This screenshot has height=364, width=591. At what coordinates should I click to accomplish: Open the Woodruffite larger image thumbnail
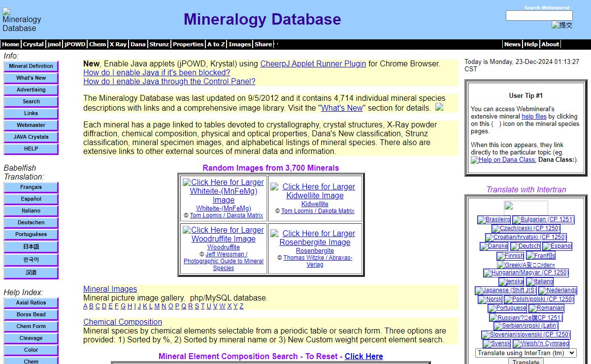tap(223, 234)
